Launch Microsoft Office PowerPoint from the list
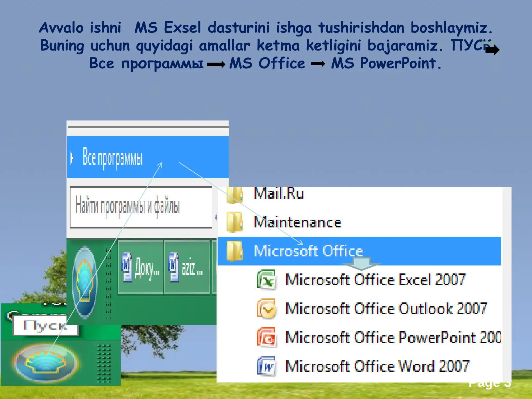This screenshot has height=399, width=532. [393, 338]
